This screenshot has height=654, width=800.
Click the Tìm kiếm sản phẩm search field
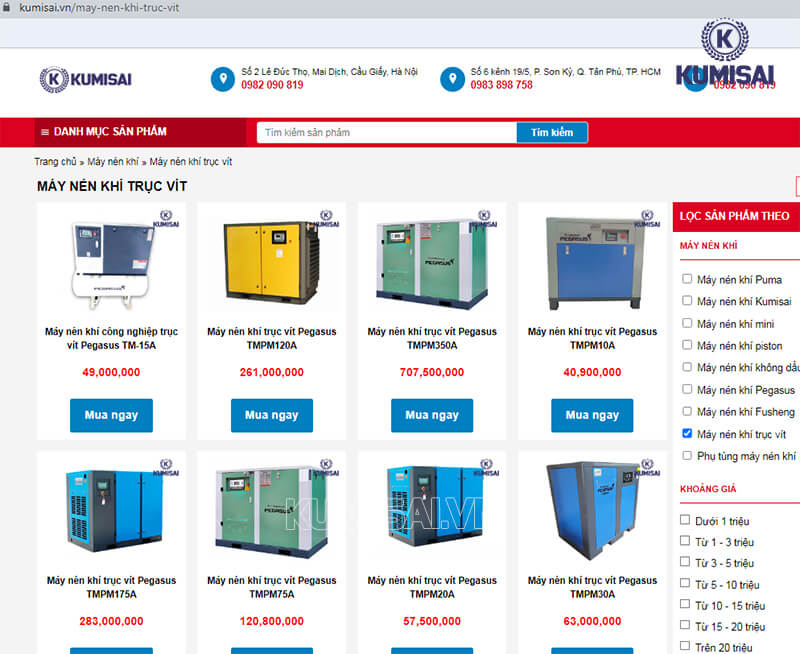click(x=387, y=133)
